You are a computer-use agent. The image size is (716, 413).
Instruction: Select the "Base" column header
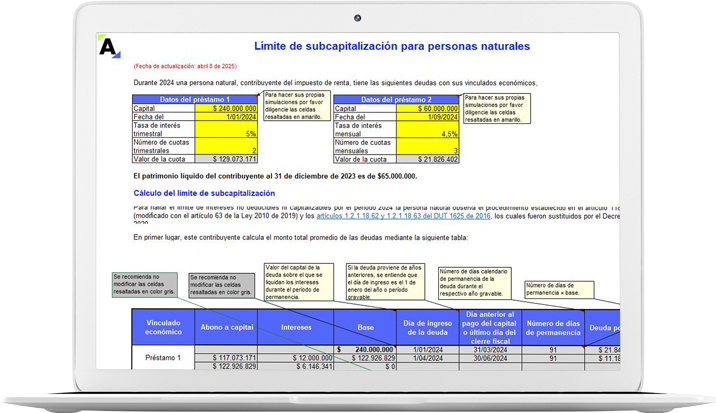tap(365, 327)
